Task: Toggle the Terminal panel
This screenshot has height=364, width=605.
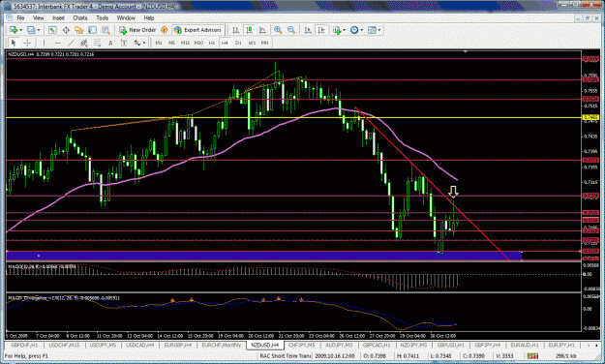Action: tap(92, 30)
